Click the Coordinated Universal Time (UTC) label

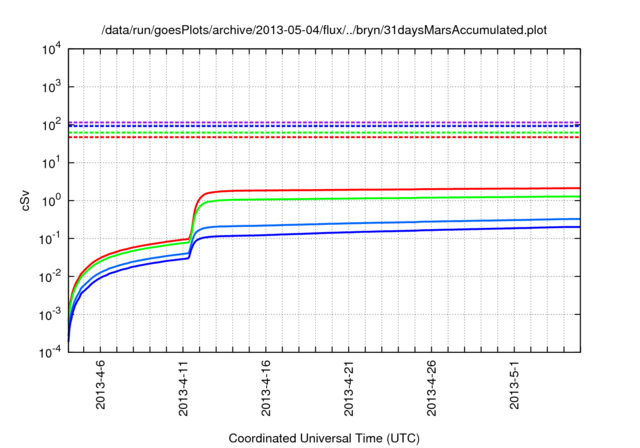(x=324, y=438)
